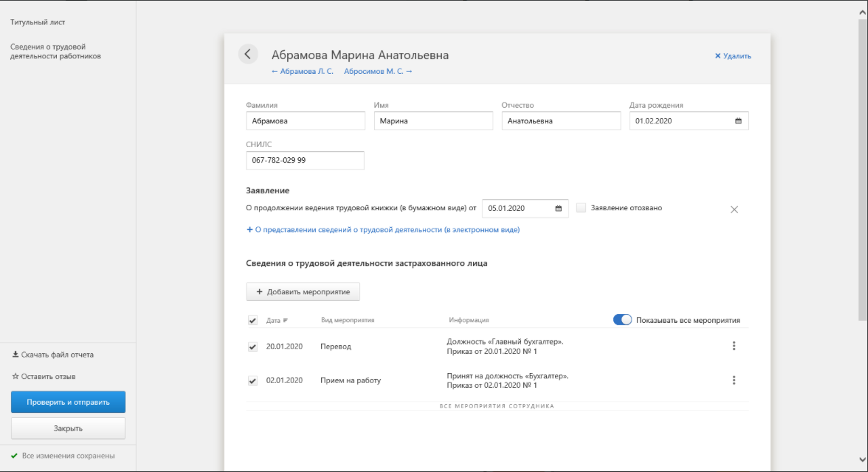Open three-dot menu for Перевод row
This screenshot has height=472, width=868.
click(x=734, y=346)
